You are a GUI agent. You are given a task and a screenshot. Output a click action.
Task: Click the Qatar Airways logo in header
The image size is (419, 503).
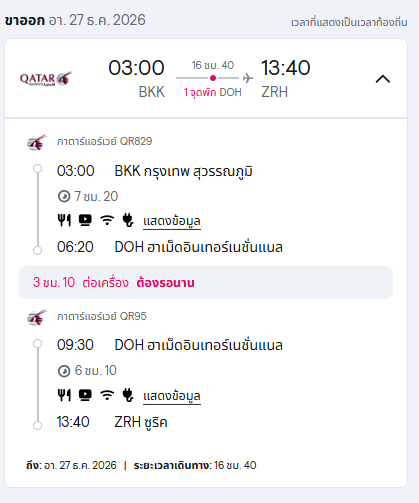click(46, 79)
